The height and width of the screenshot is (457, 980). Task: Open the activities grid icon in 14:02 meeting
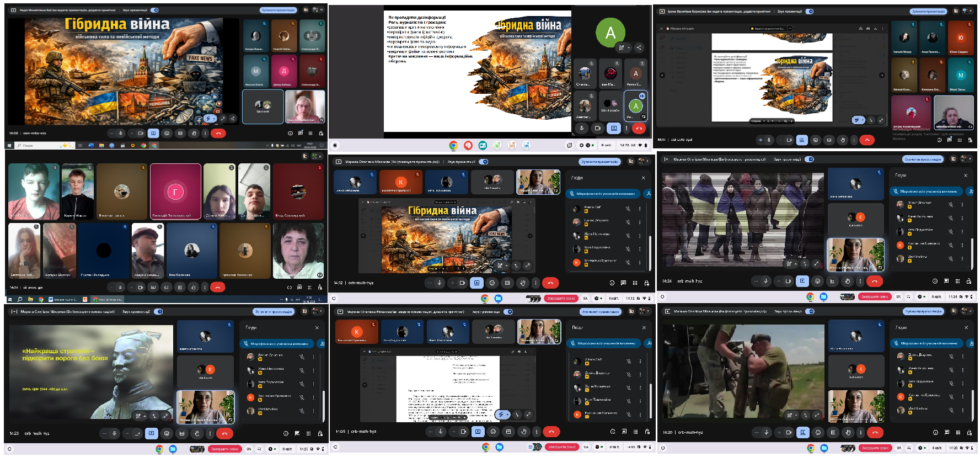[x=310, y=133]
